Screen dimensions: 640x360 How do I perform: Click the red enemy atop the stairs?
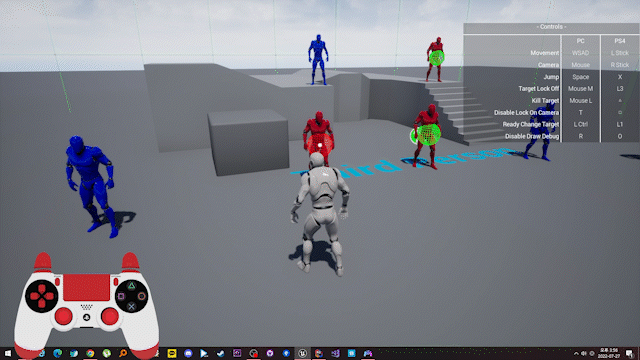[x=435, y=60]
